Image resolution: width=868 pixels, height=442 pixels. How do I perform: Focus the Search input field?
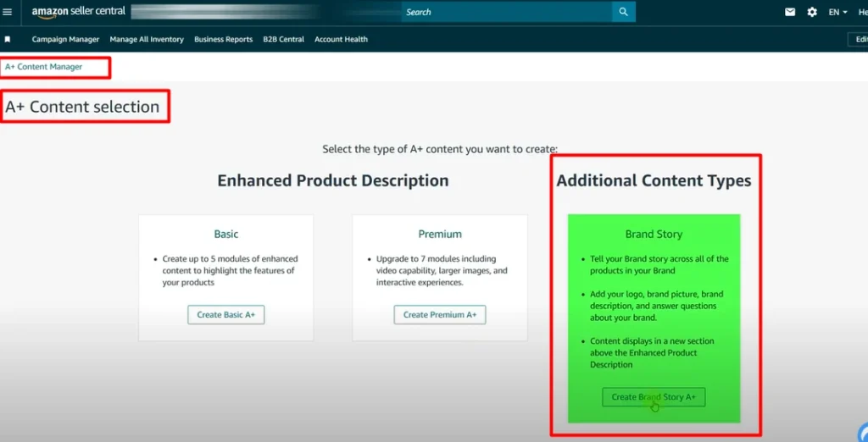[507, 12]
